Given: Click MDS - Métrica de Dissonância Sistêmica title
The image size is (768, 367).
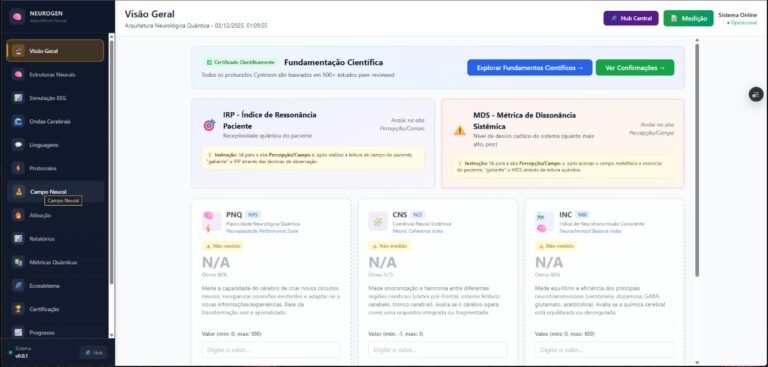Looking at the screenshot, I should pos(524,121).
